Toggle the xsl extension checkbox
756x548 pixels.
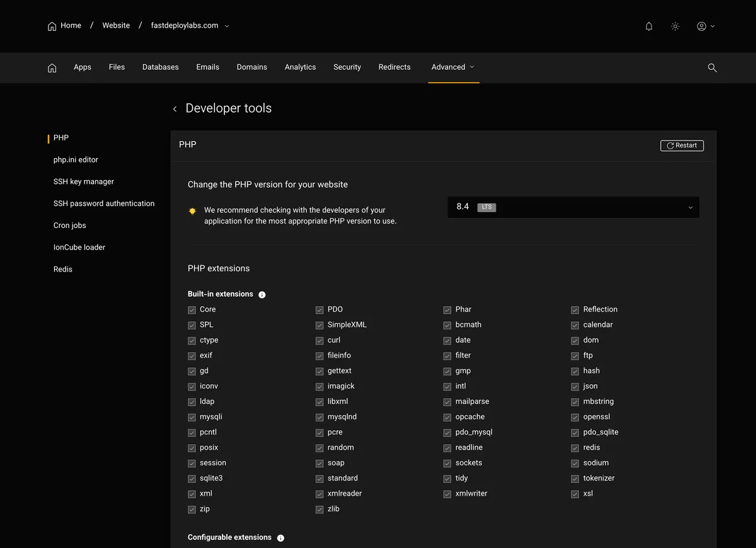(575, 494)
